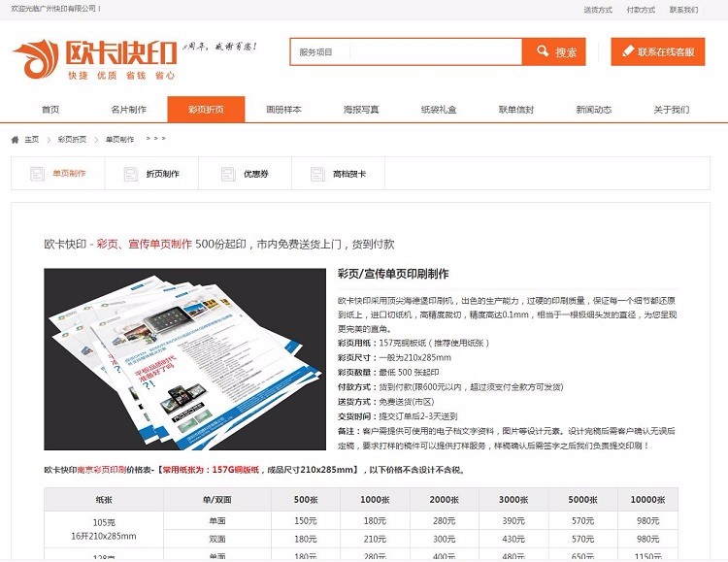The width and height of the screenshot is (728, 562).
Task: Click the 1000张 column header
Action: pyautogui.click(x=375, y=500)
